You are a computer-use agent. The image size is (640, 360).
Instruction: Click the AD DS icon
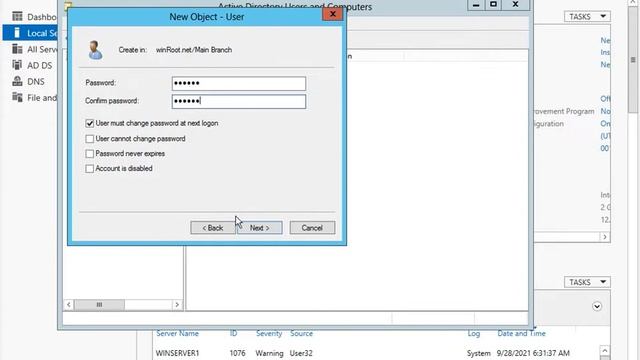pos(17,65)
